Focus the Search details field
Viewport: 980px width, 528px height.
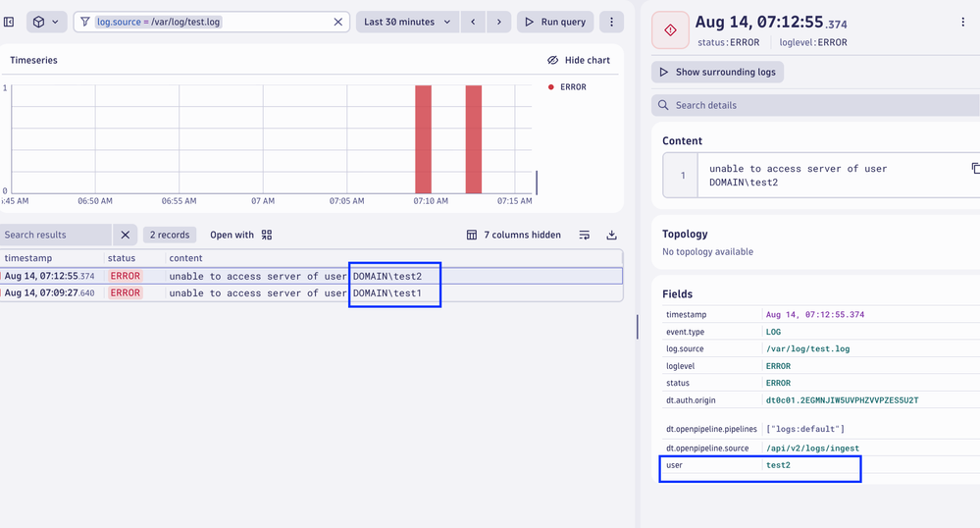[815, 105]
